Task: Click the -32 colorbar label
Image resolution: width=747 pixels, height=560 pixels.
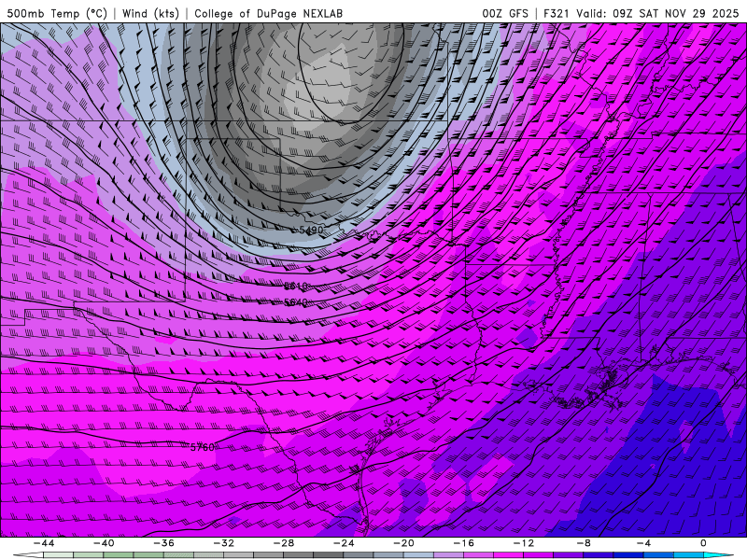Action: (x=224, y=543)
